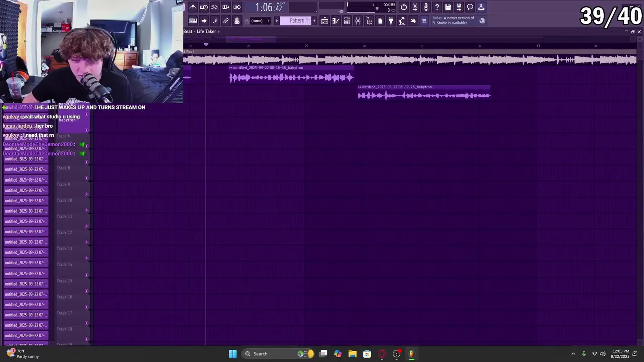Image resolution: width=644 pixels, height=362 pixels.
Task: Switch to FL Studio taskbar icon
Action: click(411, 354)
